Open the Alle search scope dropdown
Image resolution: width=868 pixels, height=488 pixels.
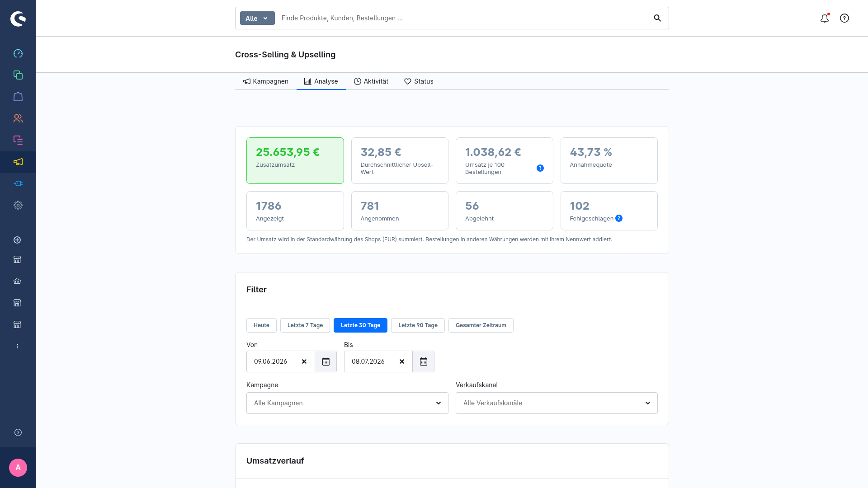coord(257,18)
